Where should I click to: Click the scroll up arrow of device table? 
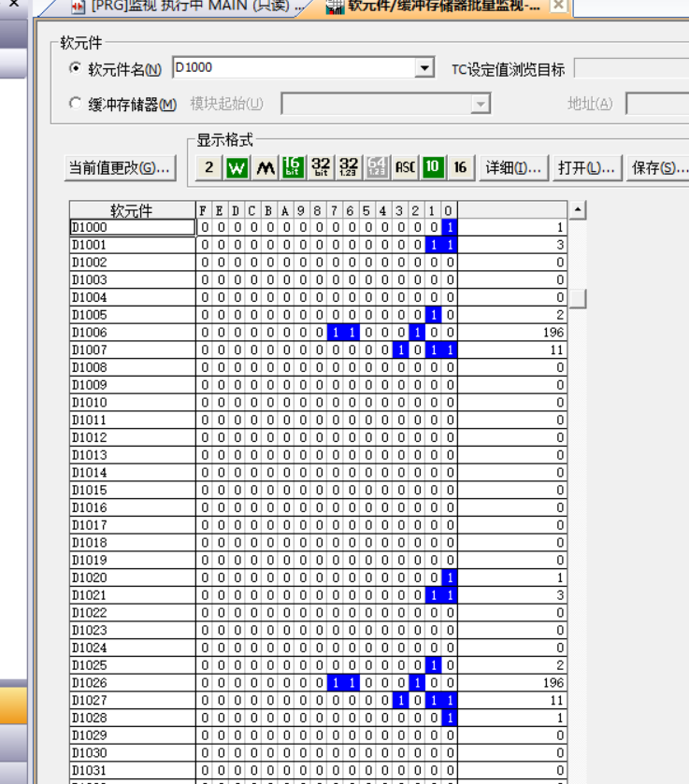click(x=578, y=210)
